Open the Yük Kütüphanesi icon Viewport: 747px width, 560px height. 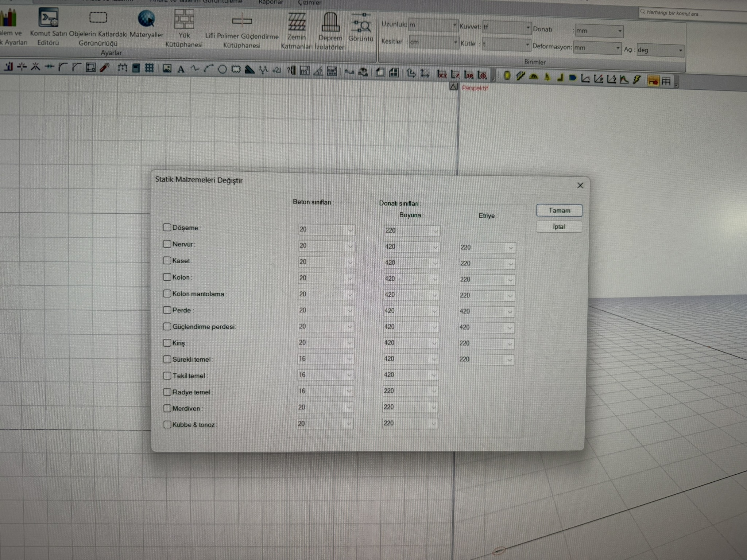tap(184, 19)
